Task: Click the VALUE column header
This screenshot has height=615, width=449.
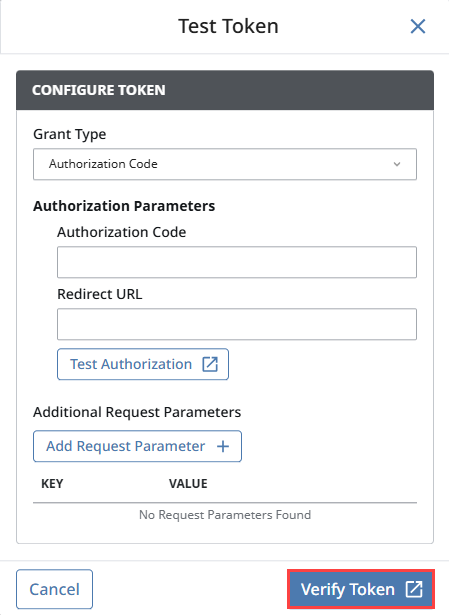Action: 188,484
